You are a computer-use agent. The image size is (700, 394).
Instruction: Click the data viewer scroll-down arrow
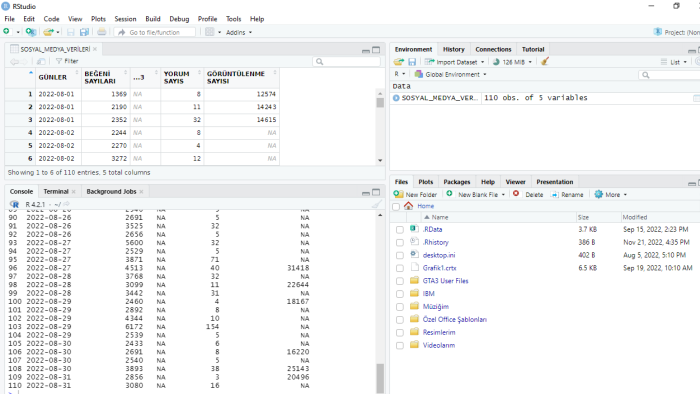380,160
